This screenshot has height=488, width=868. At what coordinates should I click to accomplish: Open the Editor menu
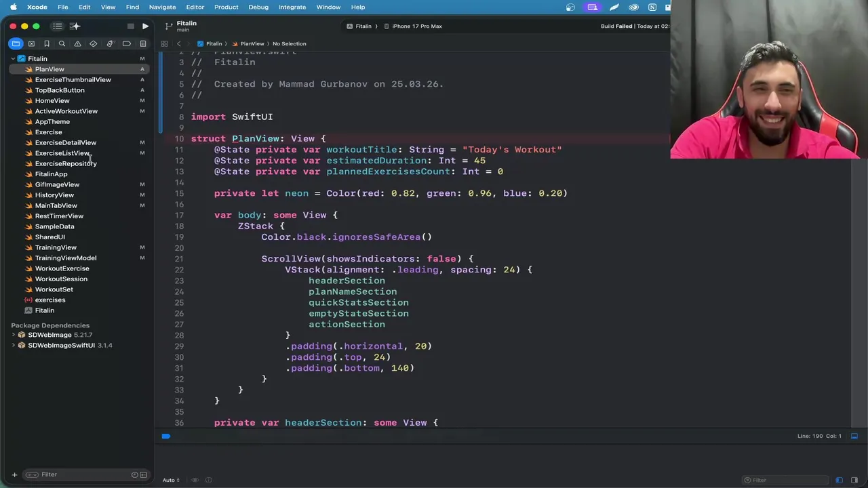click(195, 7)
